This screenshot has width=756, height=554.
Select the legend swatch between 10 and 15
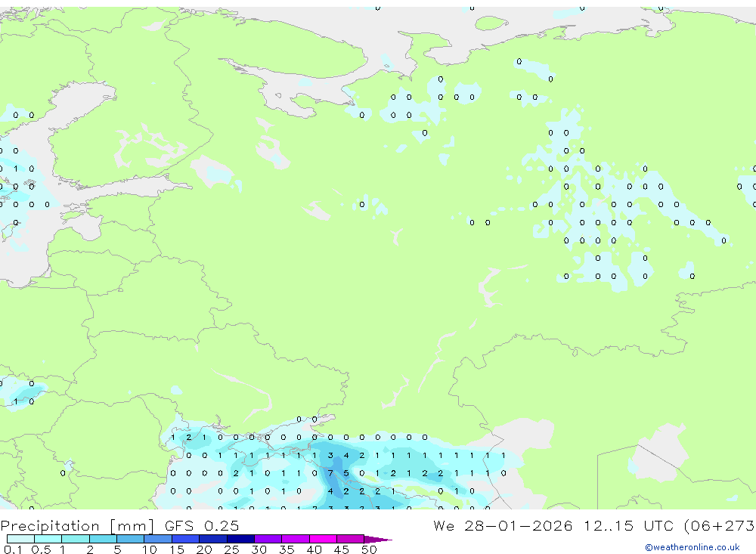[158, 539]
